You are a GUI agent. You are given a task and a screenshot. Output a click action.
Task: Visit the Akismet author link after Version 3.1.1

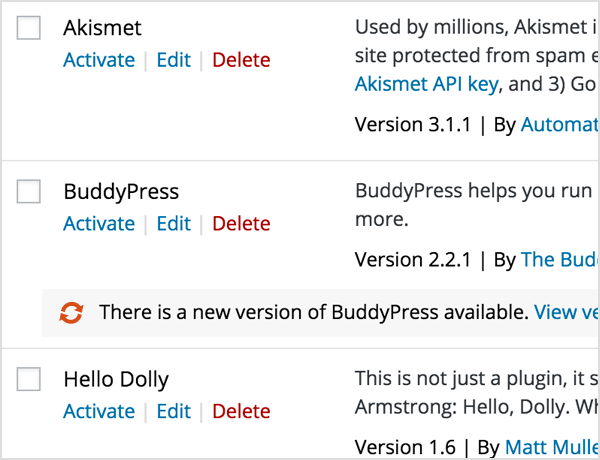(x=559, y=125)
